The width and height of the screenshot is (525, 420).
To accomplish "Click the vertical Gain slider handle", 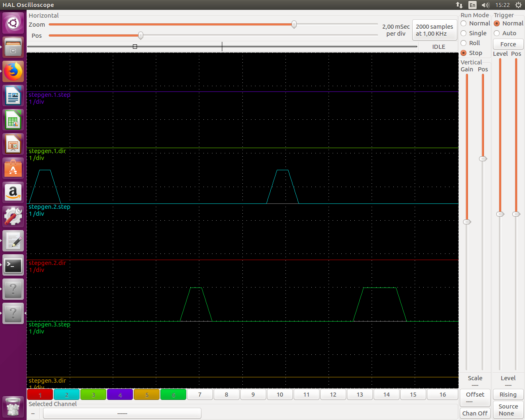I will tap(467, 222).
